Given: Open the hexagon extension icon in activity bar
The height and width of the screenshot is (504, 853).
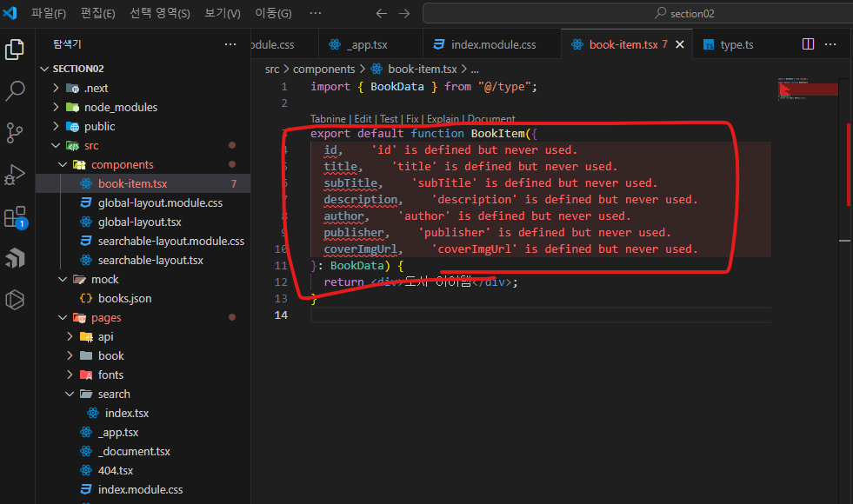Looking at the screenshot, I should tap(15, 300).
